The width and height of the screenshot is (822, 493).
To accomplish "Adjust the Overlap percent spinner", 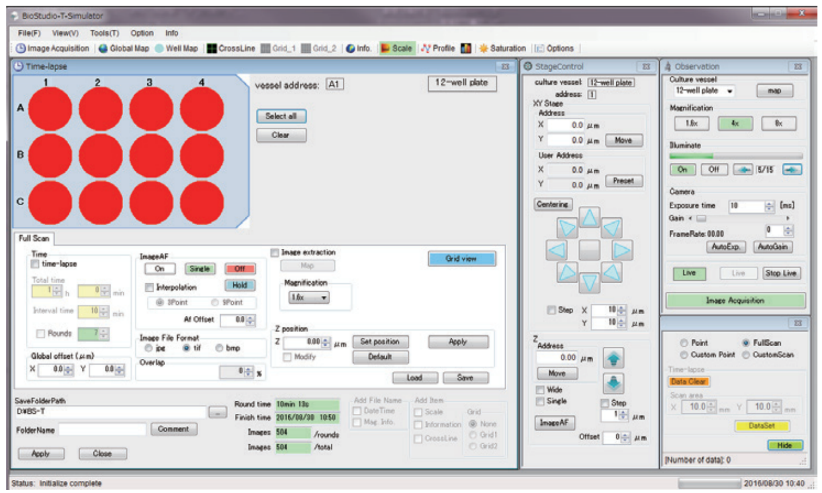I will click(249, 372).
